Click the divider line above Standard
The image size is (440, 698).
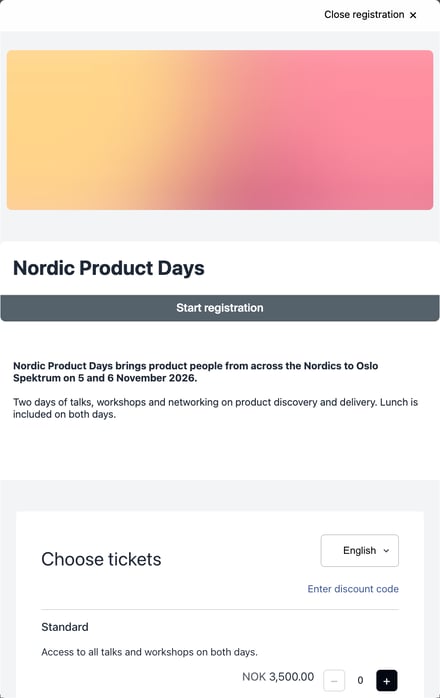pos(220,609)
